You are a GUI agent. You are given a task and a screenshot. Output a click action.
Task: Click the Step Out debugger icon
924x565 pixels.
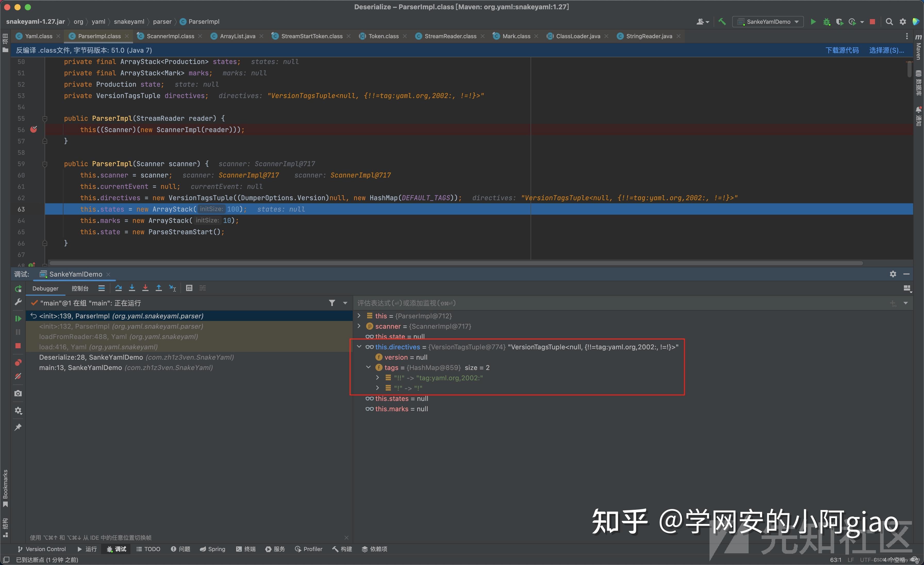159,288
